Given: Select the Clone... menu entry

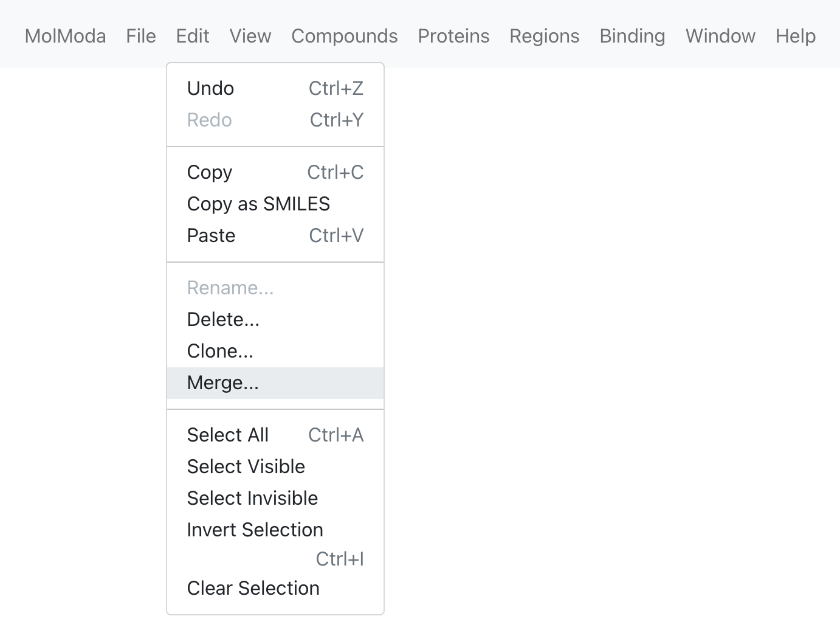Looking at the screenshot, I should pyautogui.click(x=275, y=351).
